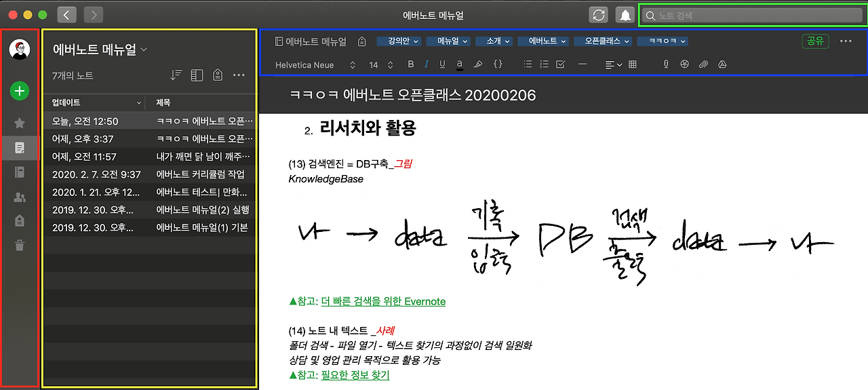The height and width of the screenshot is (390, 868).
Task: Open the ㅋㅋㅇㅋ tag dropdown
Action: 663,41
